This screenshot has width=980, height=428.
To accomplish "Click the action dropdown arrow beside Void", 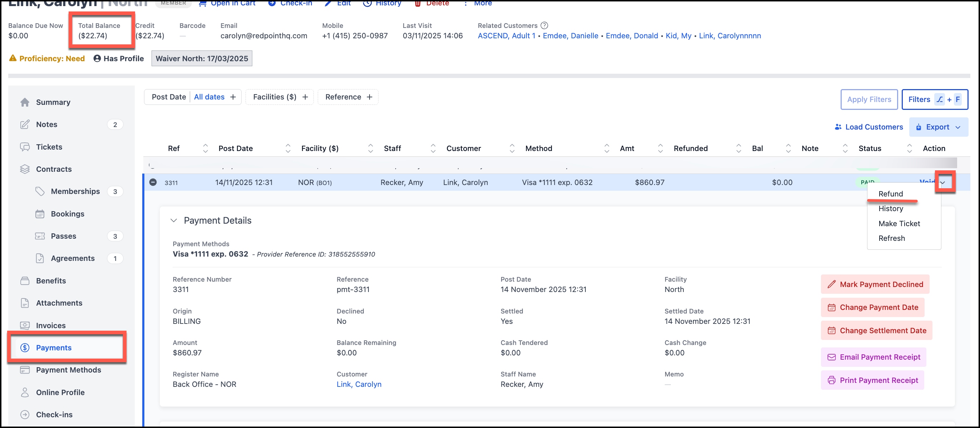I will coord(942,183).
